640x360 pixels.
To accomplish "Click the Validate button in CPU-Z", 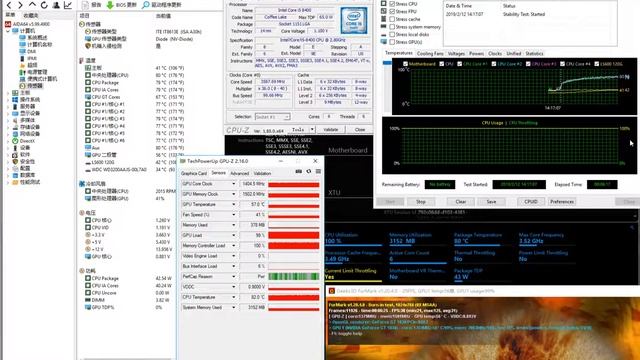I will [331, 129].
